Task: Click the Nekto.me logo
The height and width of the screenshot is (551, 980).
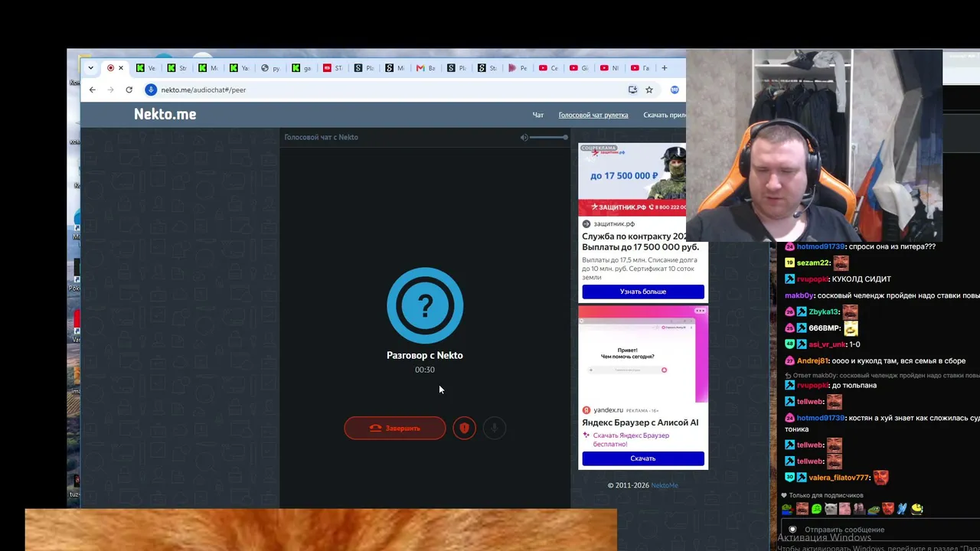Action: coord(165,114)
